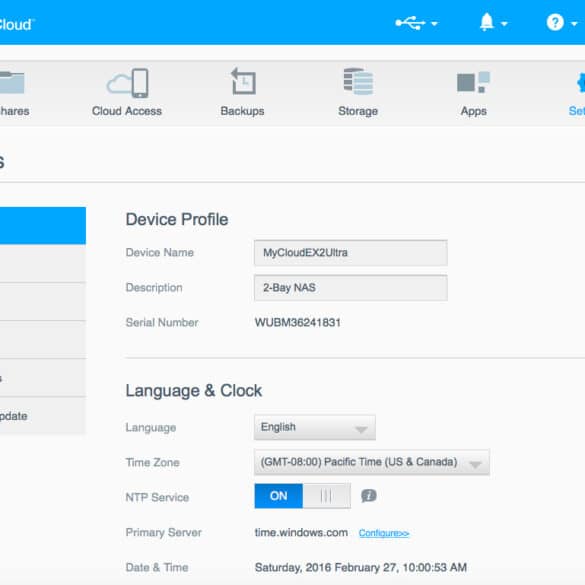
Task: Select the sidebar item ending in 'pdate'
Action: 43,416
